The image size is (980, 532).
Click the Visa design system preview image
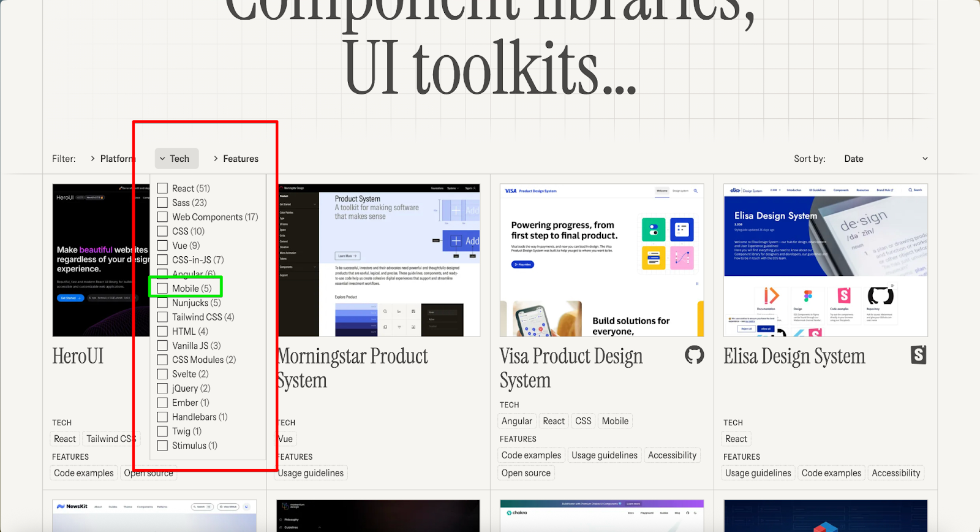602,260
